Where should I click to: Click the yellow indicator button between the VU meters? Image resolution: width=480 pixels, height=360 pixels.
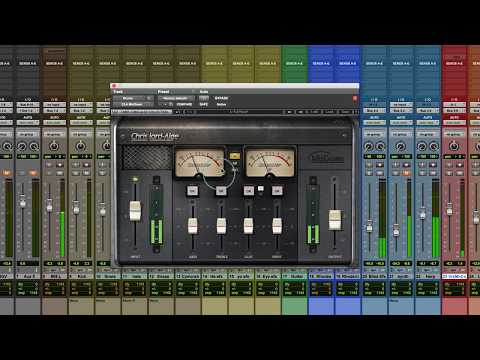(x=235, y=156)
